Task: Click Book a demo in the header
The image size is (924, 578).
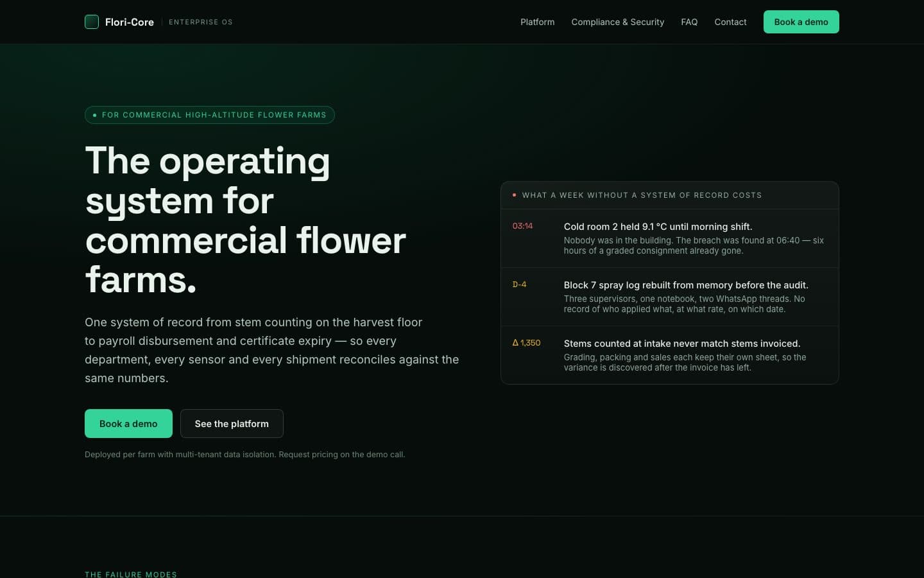Action: point(801,22)
